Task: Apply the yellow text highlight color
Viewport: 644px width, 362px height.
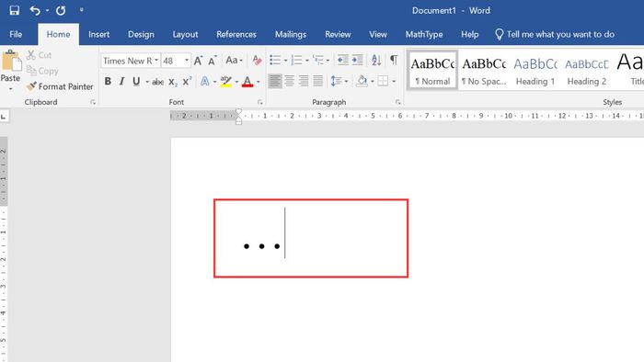Action: [226, 81]
